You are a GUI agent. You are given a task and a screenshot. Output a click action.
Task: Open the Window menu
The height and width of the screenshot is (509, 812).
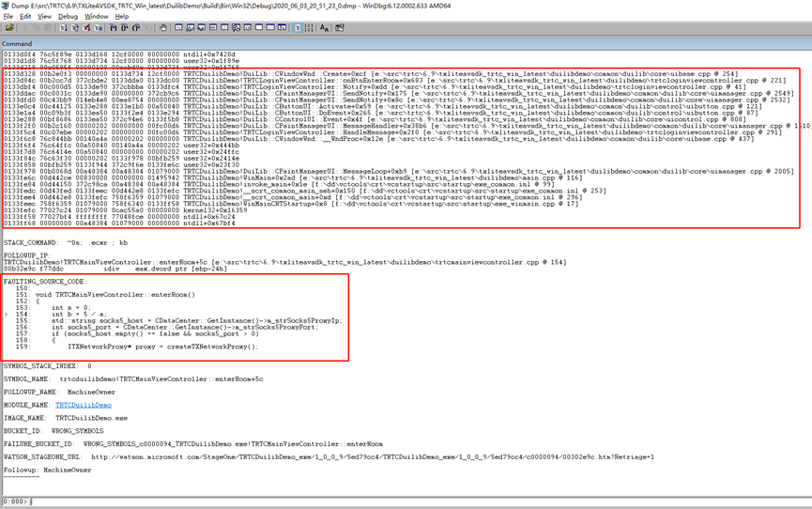click(x=97, y=16)
